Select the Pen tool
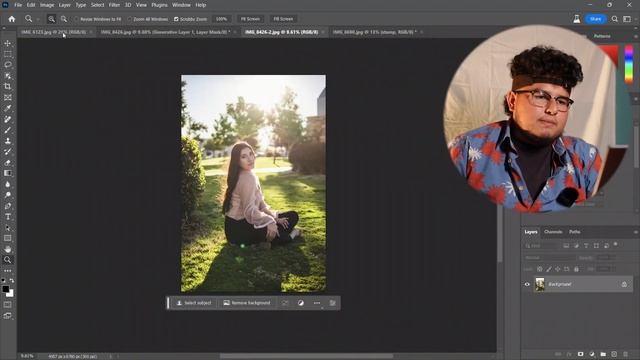 pyautogui.click(x=7, y=206)
